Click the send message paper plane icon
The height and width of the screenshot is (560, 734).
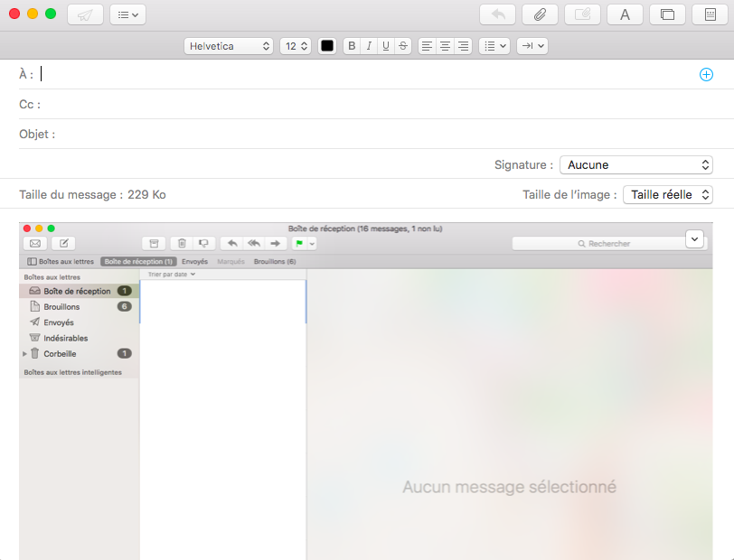tap(85, 14)
